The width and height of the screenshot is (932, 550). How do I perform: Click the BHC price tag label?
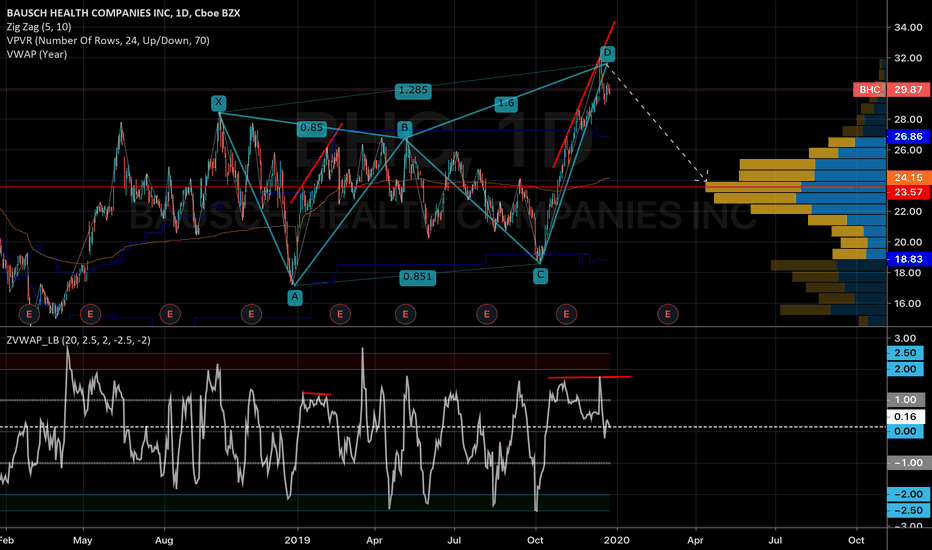tap(870, 89)
